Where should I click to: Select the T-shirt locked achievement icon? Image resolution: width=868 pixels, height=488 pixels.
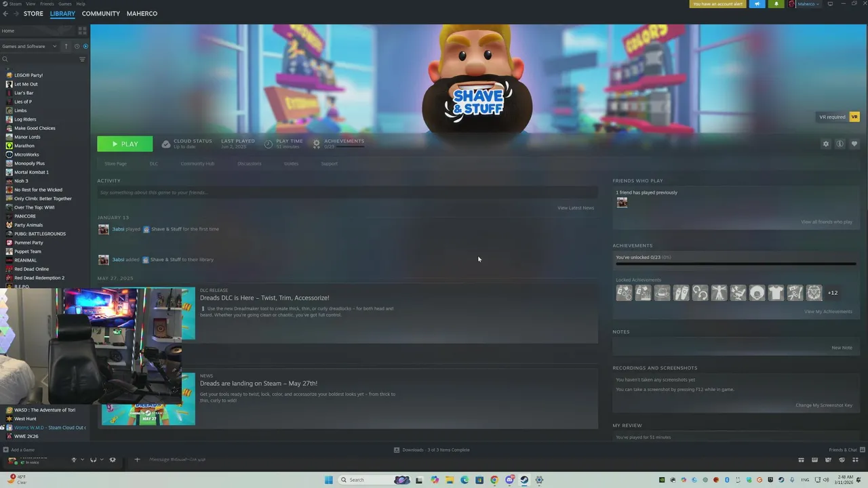(x=776, y=293)
